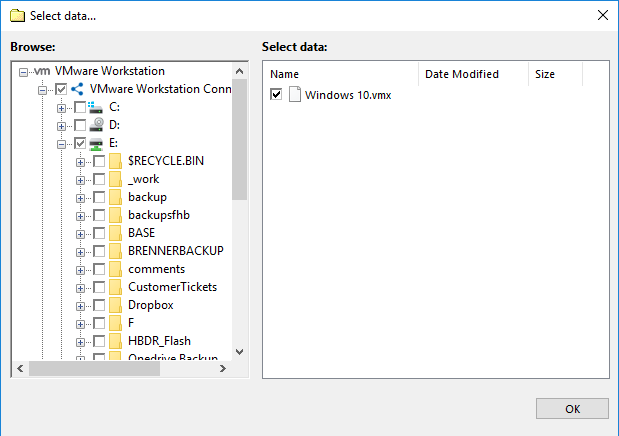Click the VMware Workstation Connection share icon
The height and width of the screenshot is (436, 619).
click(x=77, y=89)
